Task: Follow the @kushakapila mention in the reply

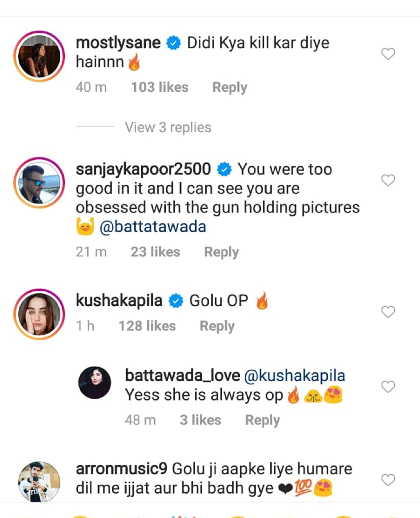Action: click(x=294, y=376)
